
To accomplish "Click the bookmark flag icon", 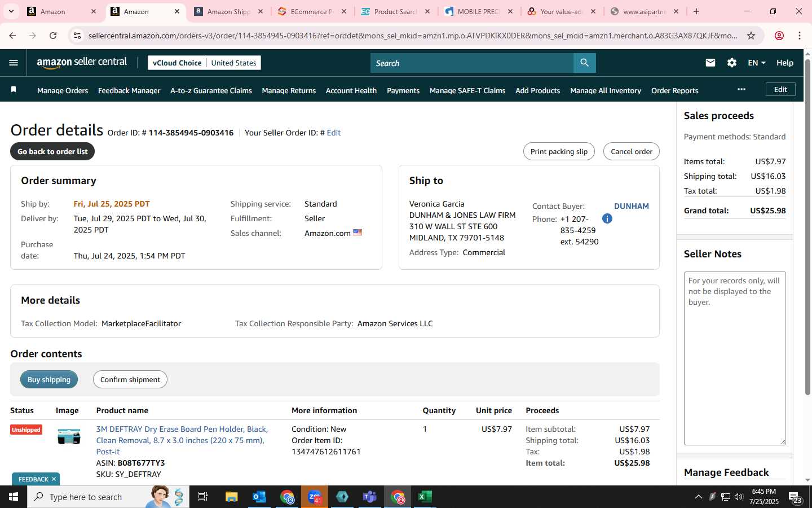I will click(14, 90).
